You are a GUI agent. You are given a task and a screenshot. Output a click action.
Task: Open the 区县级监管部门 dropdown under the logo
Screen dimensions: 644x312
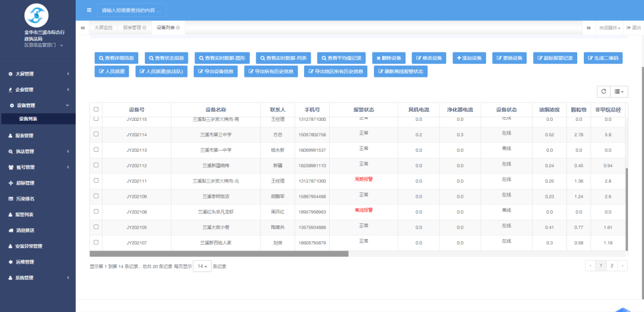pos(43,45)
